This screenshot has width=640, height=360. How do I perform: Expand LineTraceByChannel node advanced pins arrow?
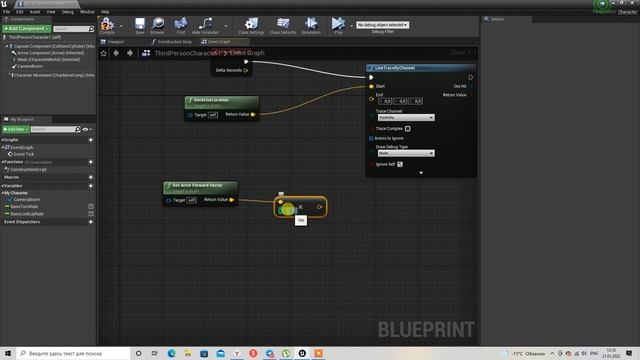(421, 173)
